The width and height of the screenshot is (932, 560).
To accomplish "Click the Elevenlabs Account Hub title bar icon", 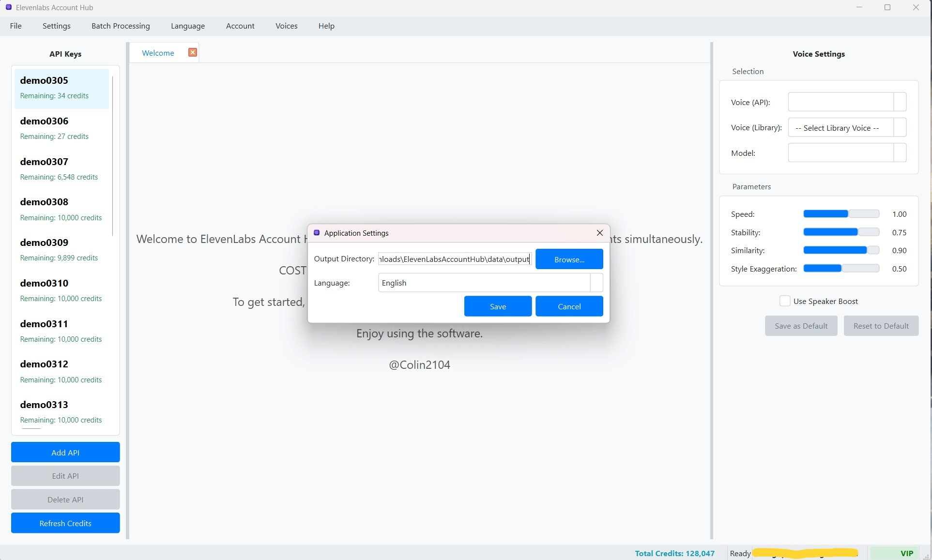I will [x=8, y=7].
